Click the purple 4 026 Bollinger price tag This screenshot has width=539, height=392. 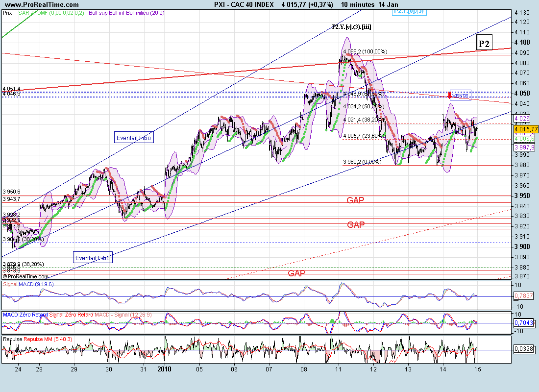coord(522,119)
